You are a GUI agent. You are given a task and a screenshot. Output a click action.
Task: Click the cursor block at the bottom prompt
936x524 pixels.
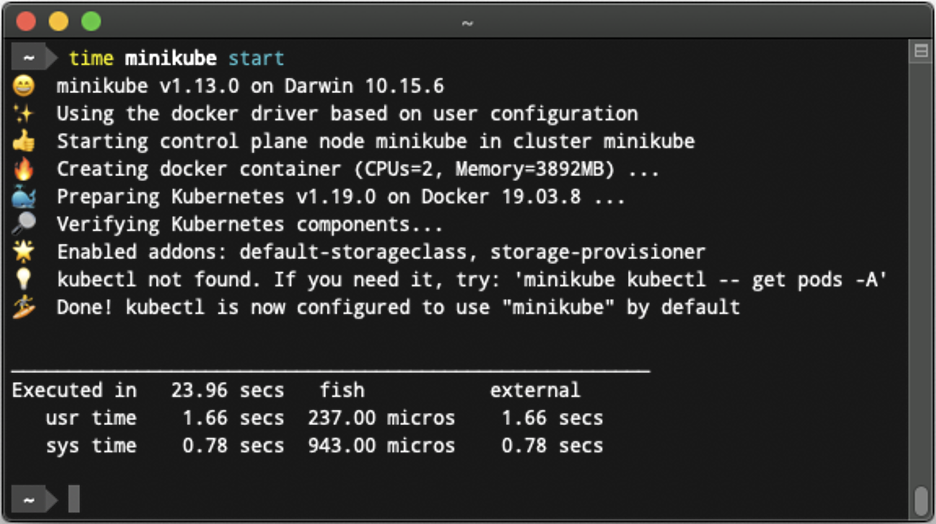(74, 499)
